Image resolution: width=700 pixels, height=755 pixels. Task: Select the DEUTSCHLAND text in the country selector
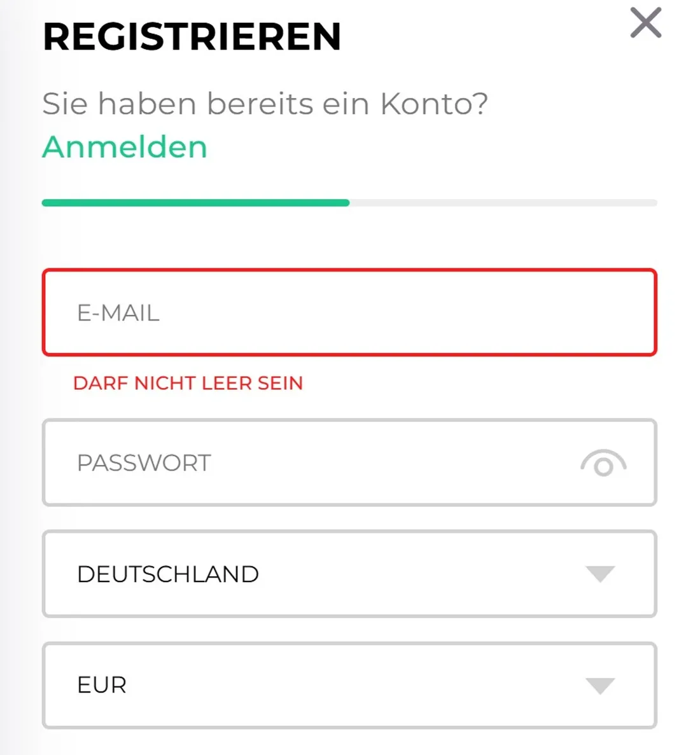tap(168, 574)
